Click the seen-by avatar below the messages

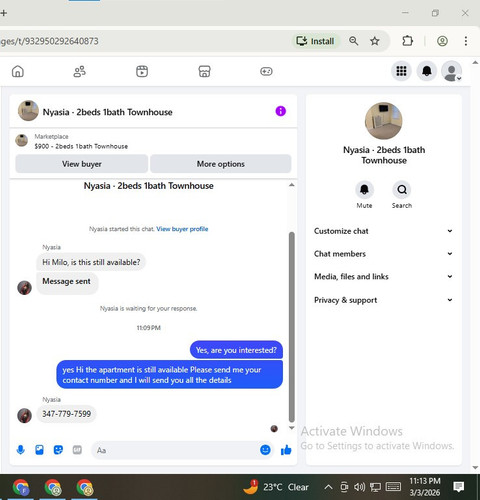coord(274,429)
